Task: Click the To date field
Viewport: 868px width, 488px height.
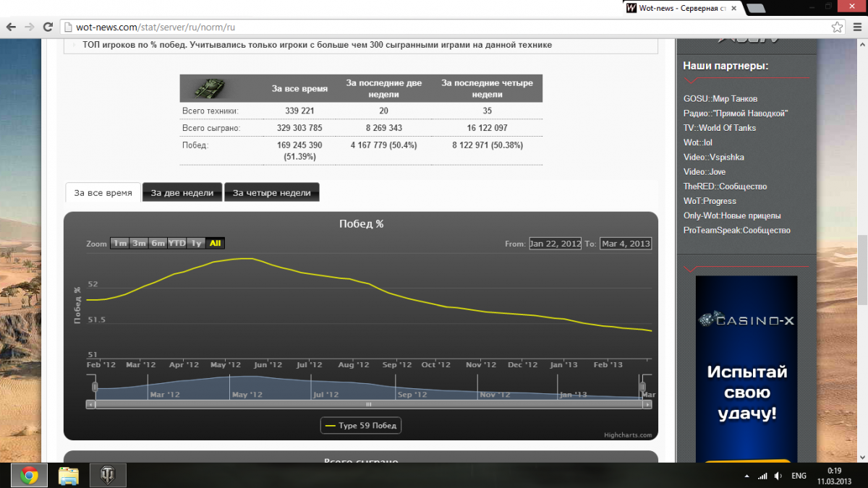Action: (626, 244)
